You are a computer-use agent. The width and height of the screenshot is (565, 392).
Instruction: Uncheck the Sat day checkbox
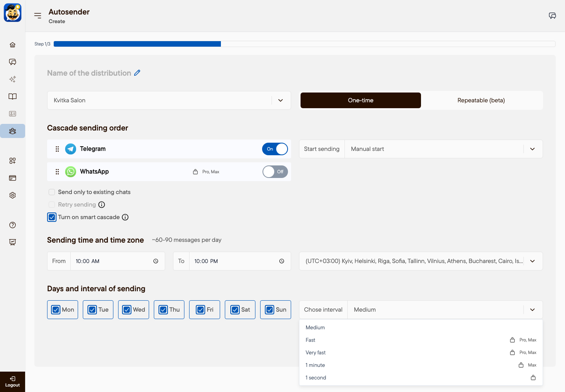[x=235, y=310]
